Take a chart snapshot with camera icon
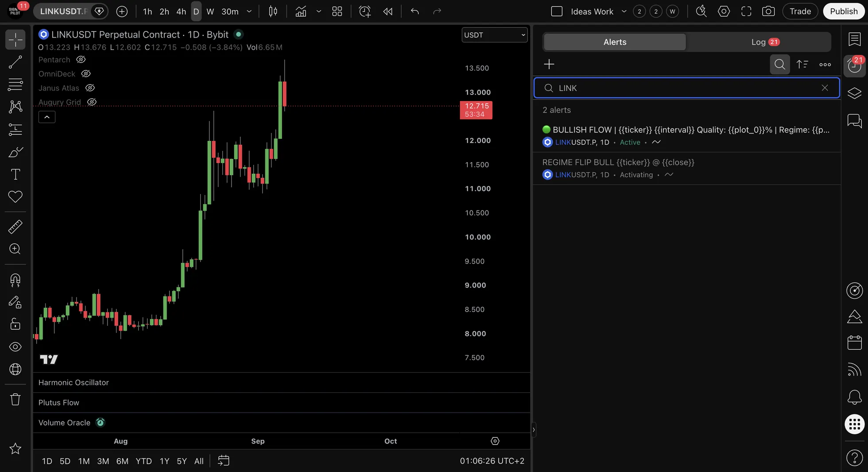868x472 pixels. (768, 12)
